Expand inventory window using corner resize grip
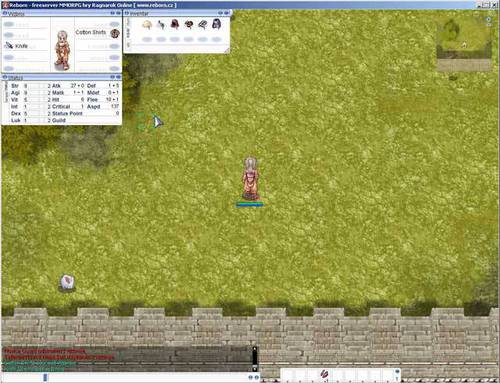Viewport: 500px width, 383px height. click(x=227, y=50)
